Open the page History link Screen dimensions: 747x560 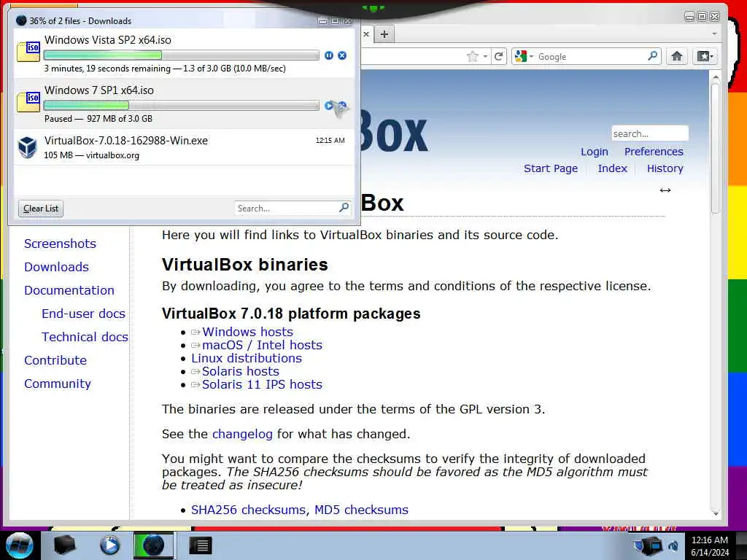pos(665,168)
